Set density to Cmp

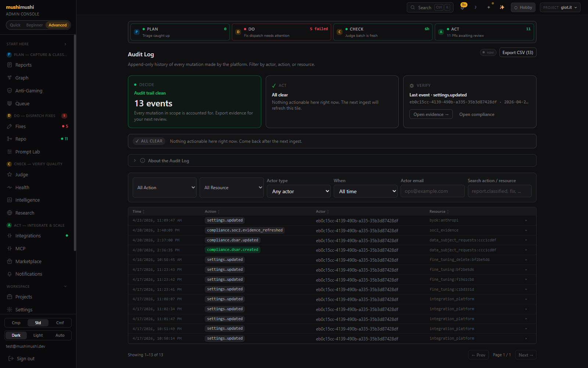coord(16,323)
